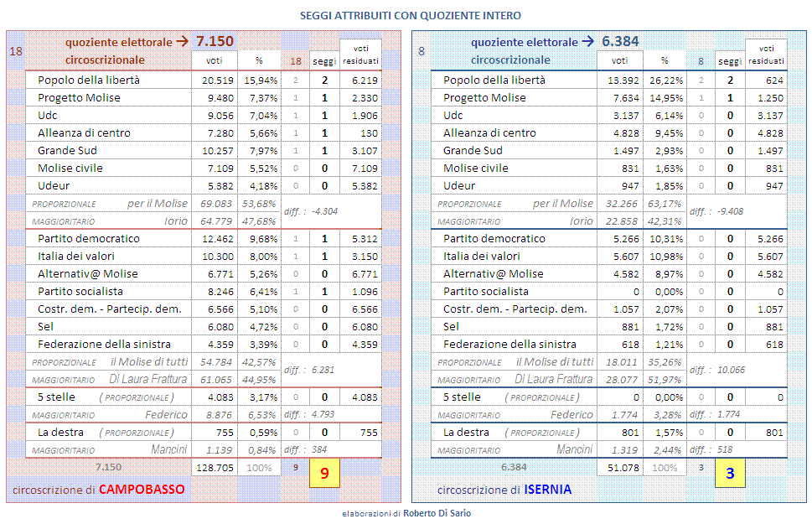Click the 'circoscrizione di CAMPOBASSO' label
This screenshot has width=812, height=524.
(x=98, y=490)
